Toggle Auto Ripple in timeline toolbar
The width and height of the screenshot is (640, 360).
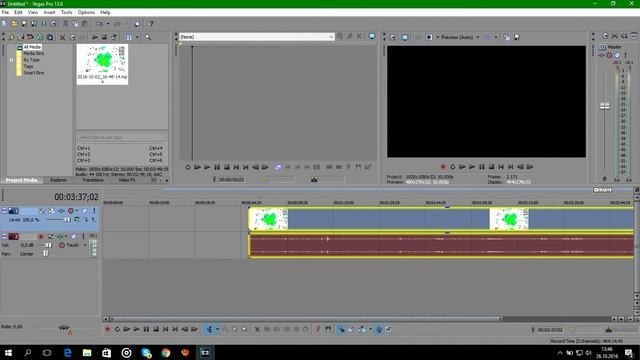(362, 329)
